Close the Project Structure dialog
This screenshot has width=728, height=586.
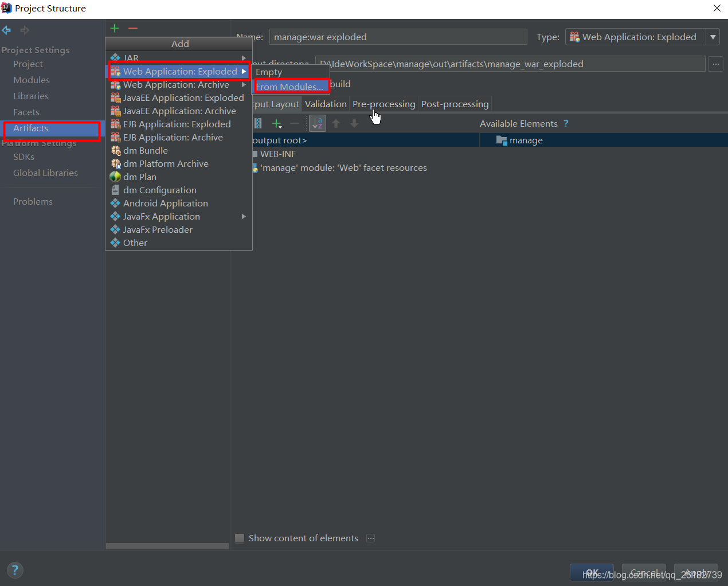[717, 8]
